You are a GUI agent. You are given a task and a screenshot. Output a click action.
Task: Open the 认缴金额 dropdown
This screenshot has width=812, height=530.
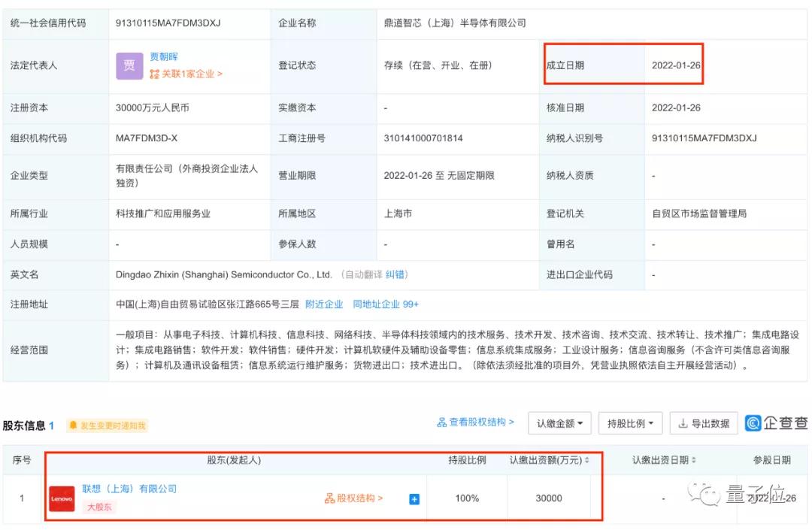(x=558, y=423)
